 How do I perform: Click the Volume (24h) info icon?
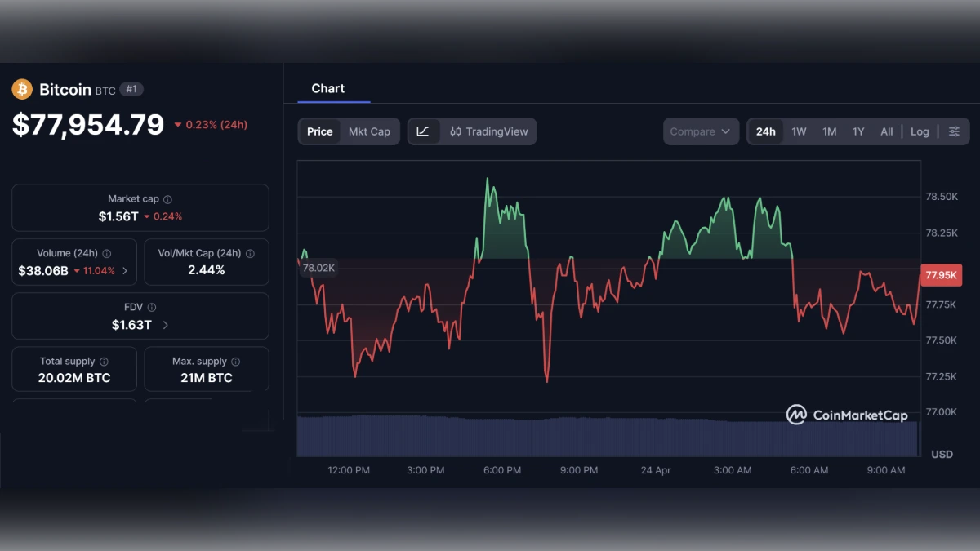[107, 254]
